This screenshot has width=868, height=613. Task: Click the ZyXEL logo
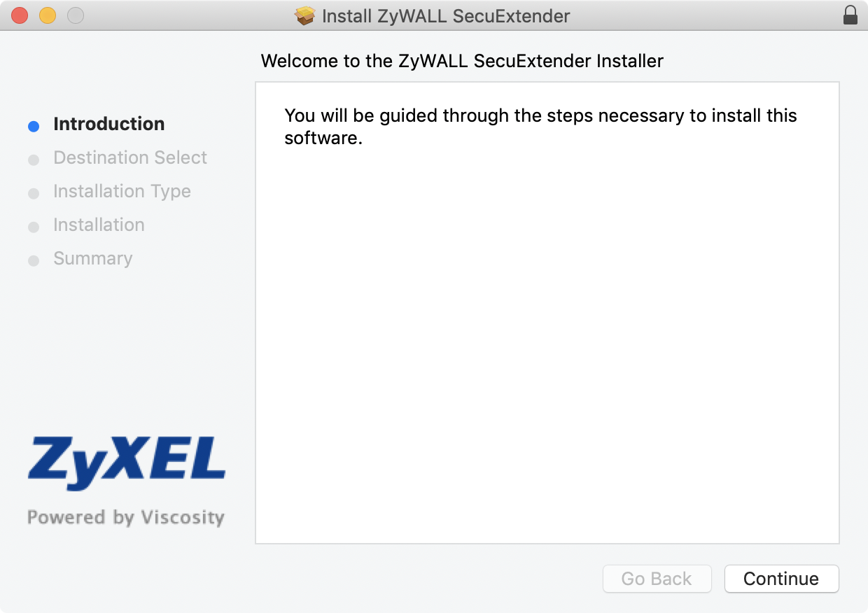[127, 463]
